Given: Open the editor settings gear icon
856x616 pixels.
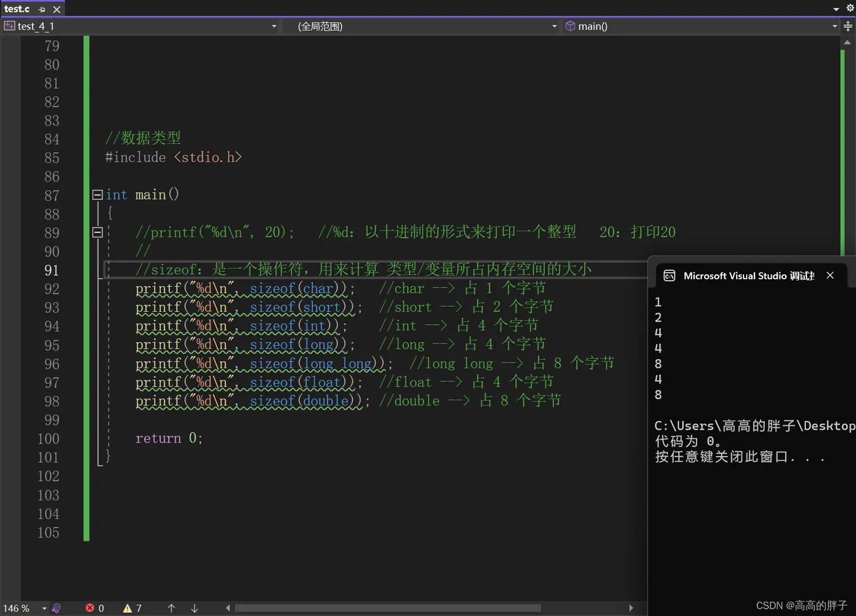Looking at the screenshot, I should click(849, 9).
